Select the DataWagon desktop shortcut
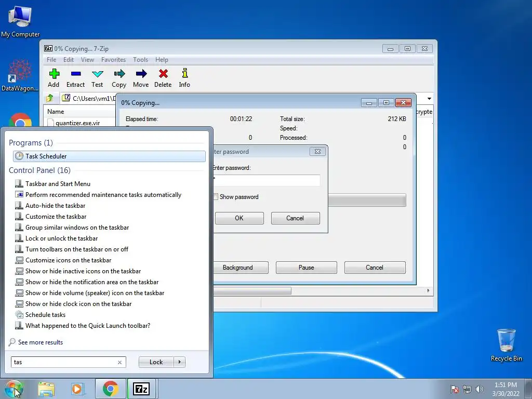This screenshot has width=532, height=399. [x=20, y=75]
